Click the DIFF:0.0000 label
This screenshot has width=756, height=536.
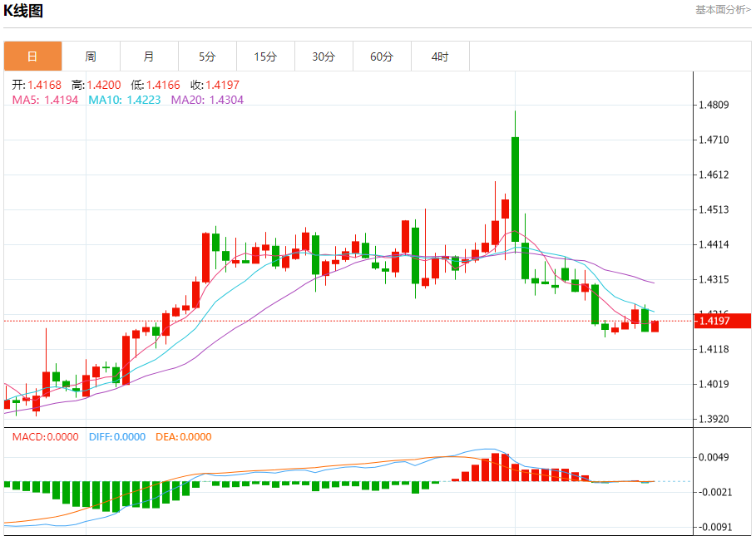[117, 437]
